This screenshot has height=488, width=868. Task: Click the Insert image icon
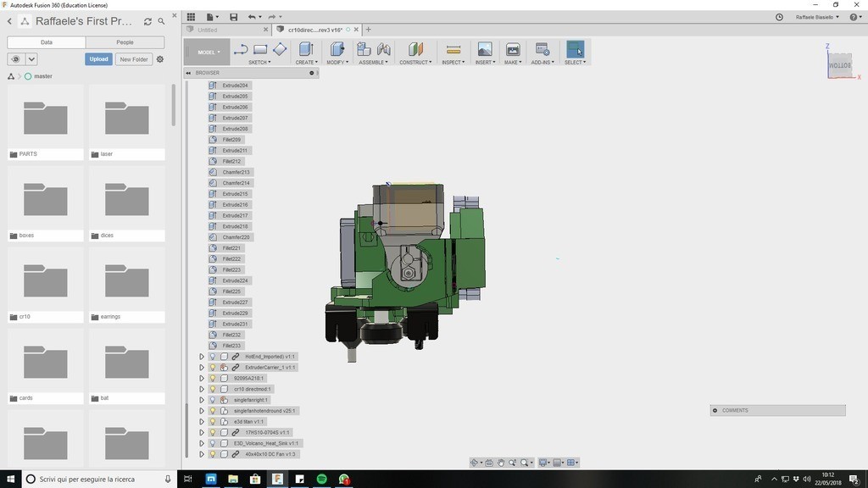tap(484, 49)
